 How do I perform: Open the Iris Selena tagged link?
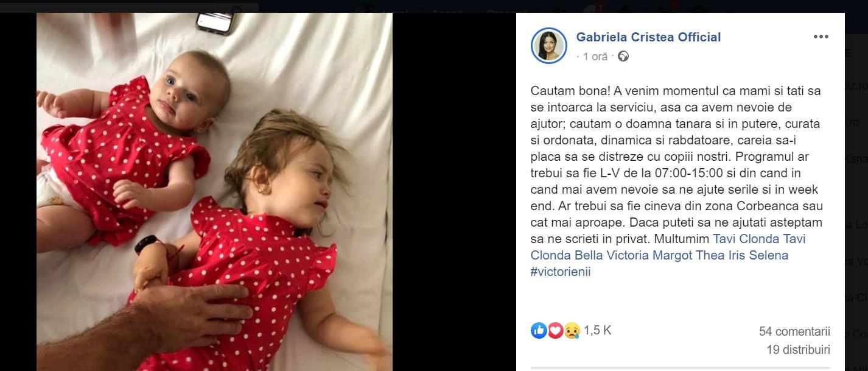pos(758,255)
